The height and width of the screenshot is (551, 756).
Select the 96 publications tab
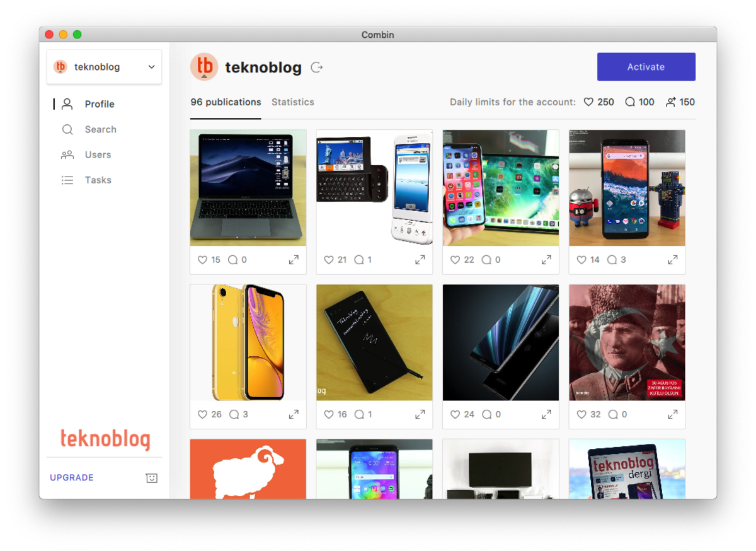pos(226,102)
